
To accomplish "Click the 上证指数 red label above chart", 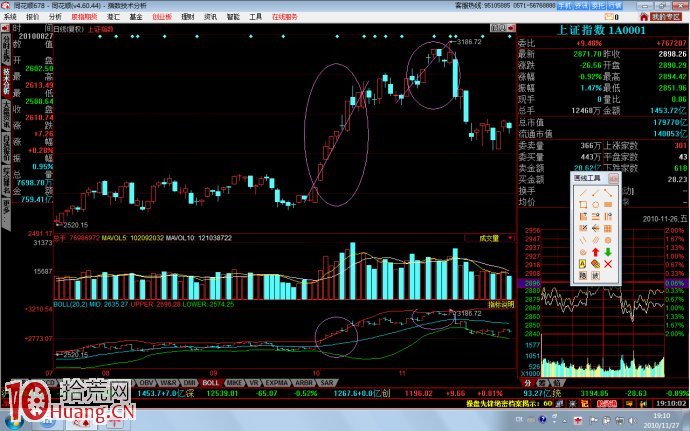I will pyautogui.click(x=100, y=29).
